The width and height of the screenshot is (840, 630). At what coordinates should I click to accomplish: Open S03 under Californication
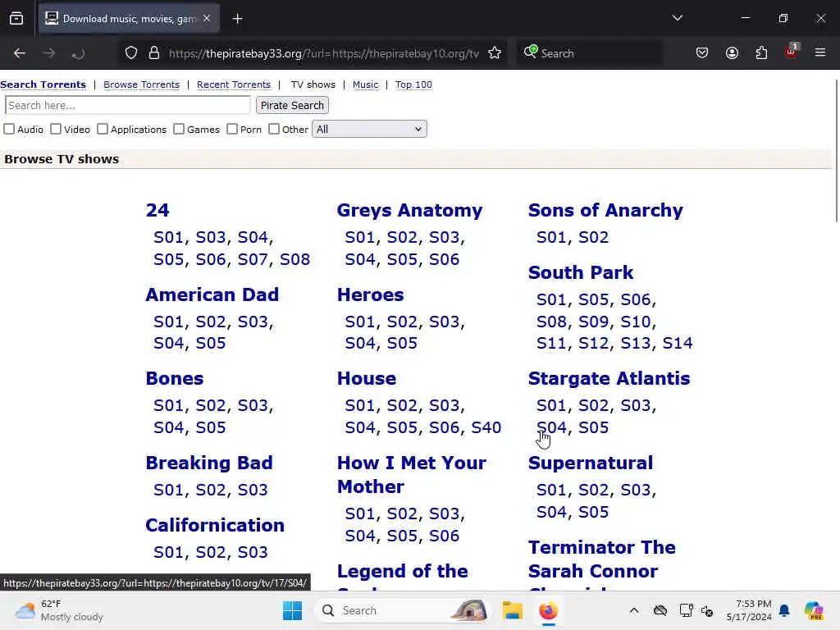tap(253, 552)
